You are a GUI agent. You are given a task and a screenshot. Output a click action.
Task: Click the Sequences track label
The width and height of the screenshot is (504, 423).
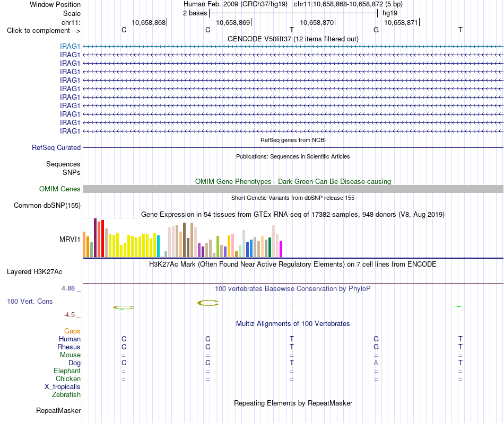[x=63, y=164]
